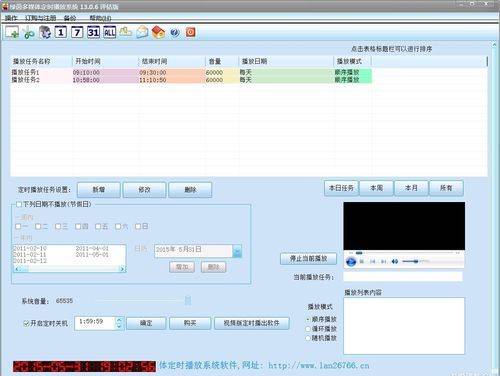
Task: Click the 本月 this month button
Action: 411,188
